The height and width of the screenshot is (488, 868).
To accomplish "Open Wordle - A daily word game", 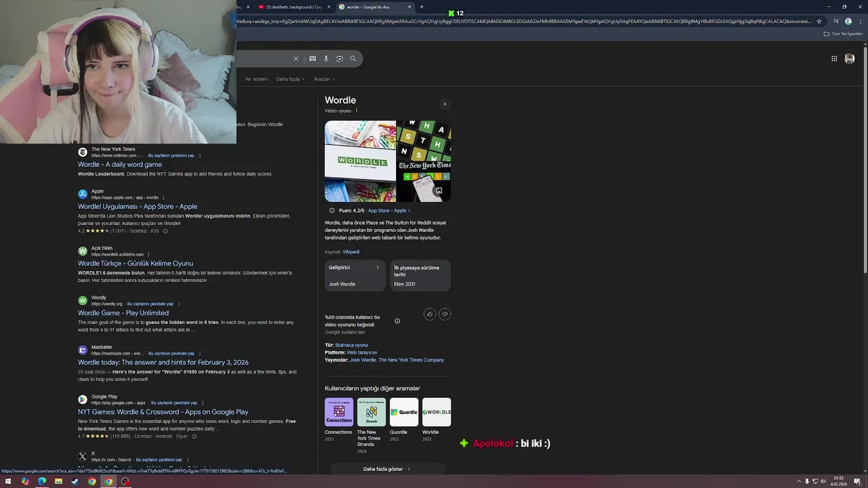I will 120,165.
